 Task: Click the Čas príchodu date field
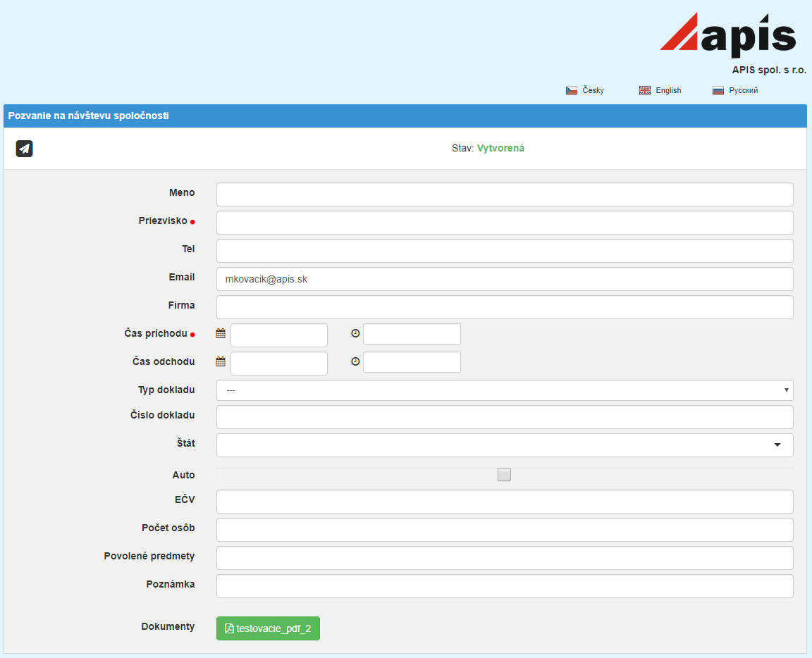279,335
